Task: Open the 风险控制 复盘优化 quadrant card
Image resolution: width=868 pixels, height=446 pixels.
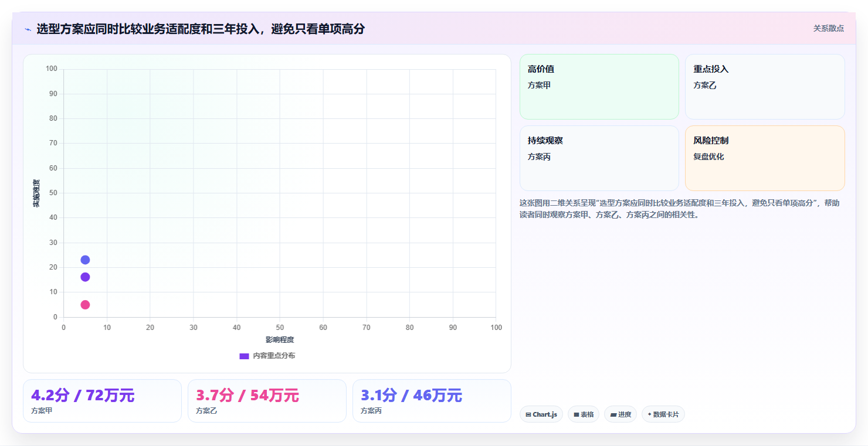Action: point(765,158)
